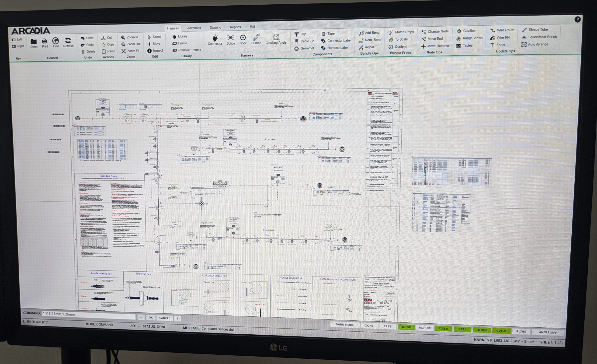The image size is (597, 364).
Task: Select the Connector placement tool
Action: tap(215, 39)
